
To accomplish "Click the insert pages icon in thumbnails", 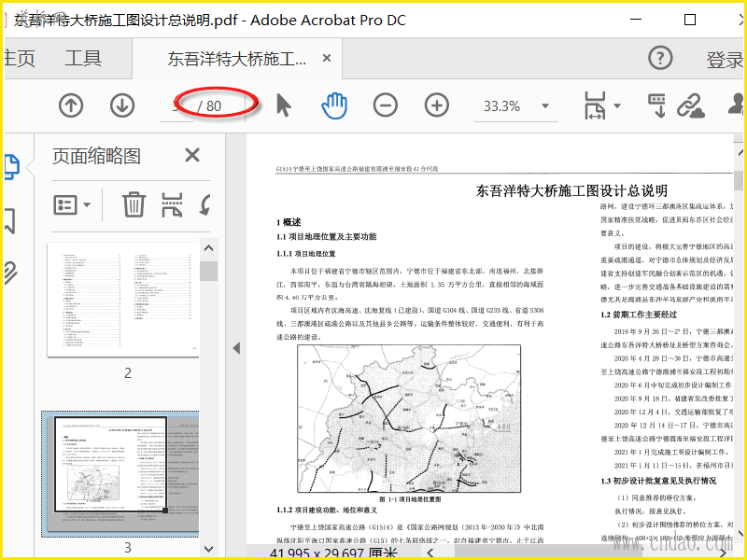I will click(172, 204).
